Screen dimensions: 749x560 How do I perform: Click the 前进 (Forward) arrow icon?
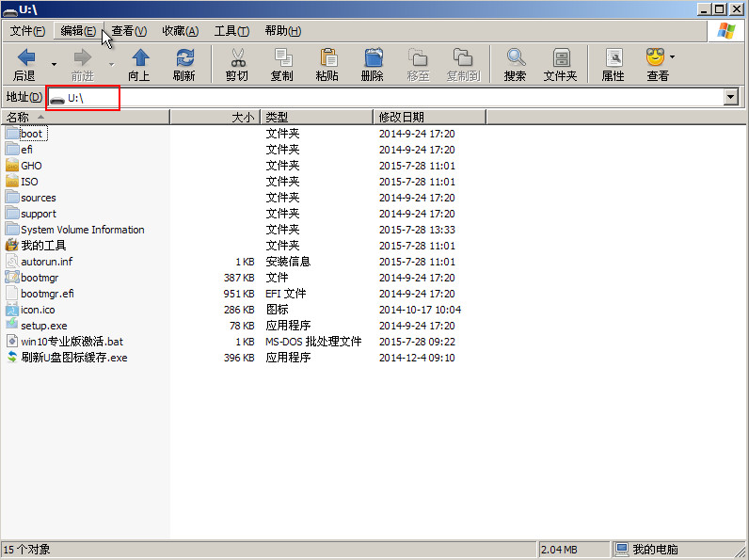click(83, 57)
